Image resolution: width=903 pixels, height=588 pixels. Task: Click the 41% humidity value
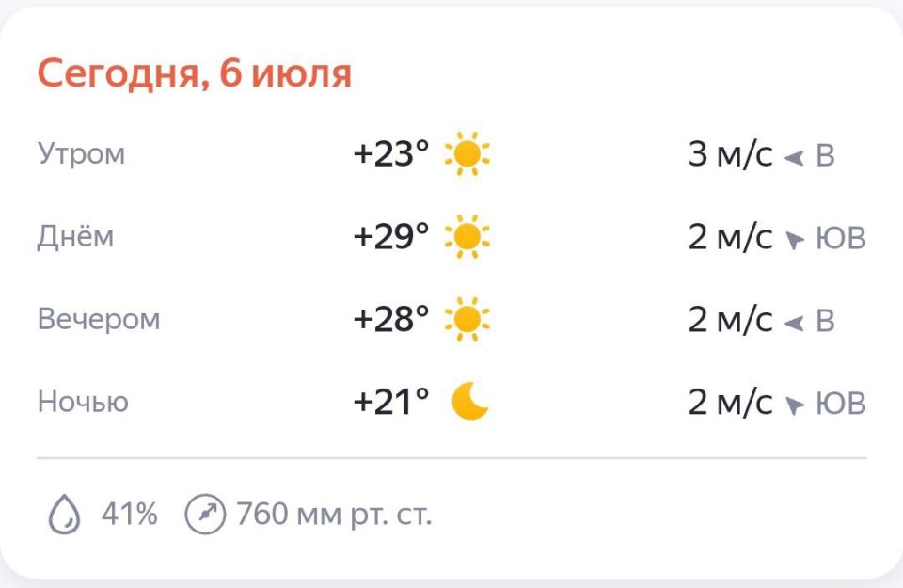click(x=129, y=516)
